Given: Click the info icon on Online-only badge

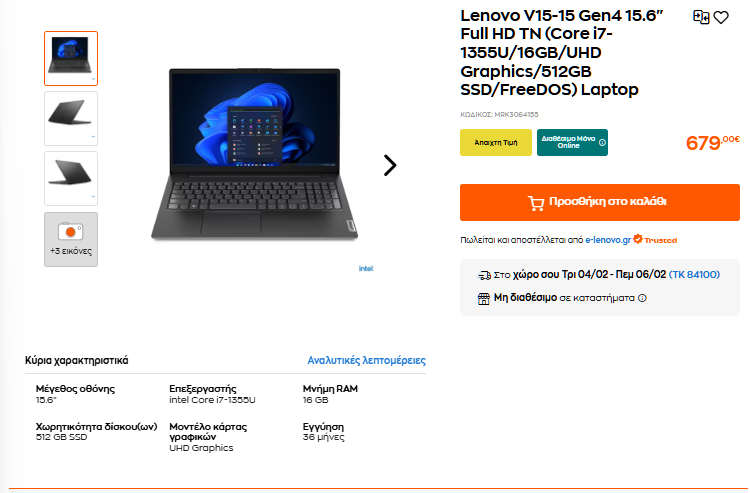Looking at the screenshot, I should (x=602, y=142).
